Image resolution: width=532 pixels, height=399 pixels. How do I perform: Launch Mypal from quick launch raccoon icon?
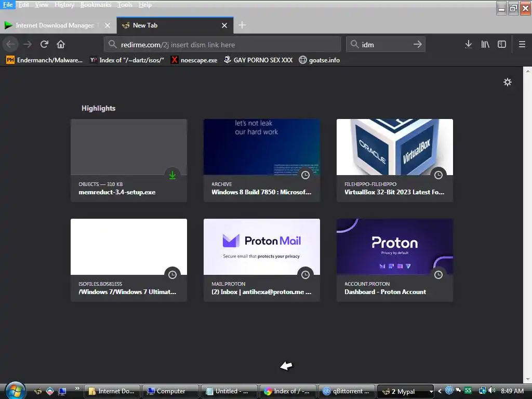click(37, 391)
